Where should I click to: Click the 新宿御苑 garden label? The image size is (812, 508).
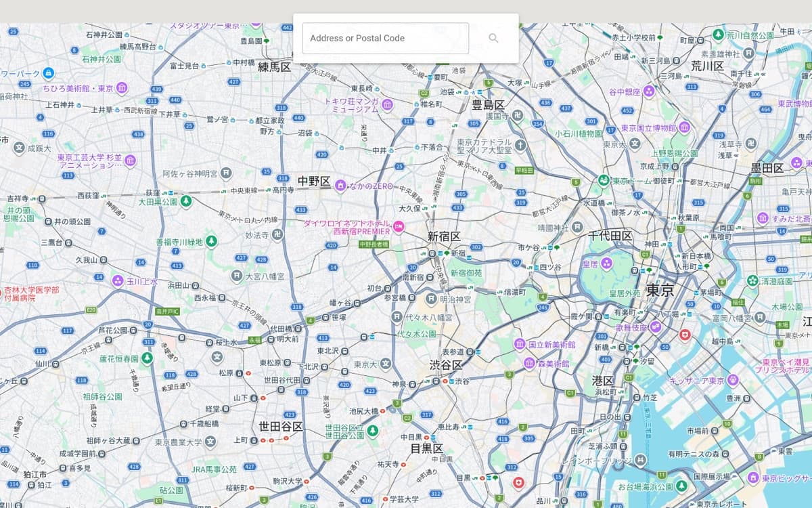[466, 273]
